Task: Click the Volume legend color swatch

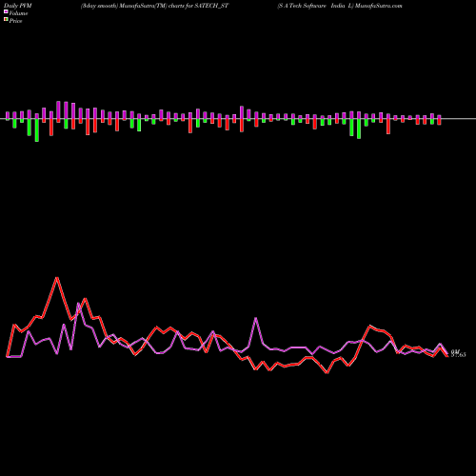Action: pos(6,11)
